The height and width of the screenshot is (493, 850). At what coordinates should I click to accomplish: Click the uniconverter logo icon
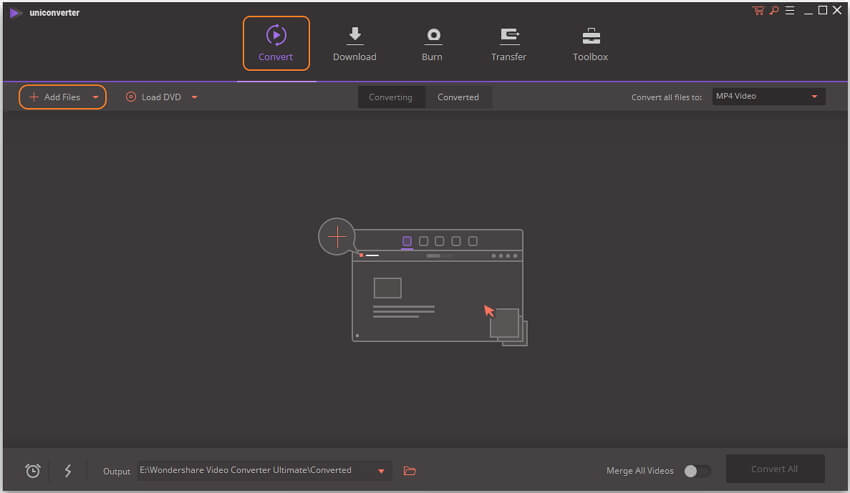pyautogui.click(x=16, y=12)
